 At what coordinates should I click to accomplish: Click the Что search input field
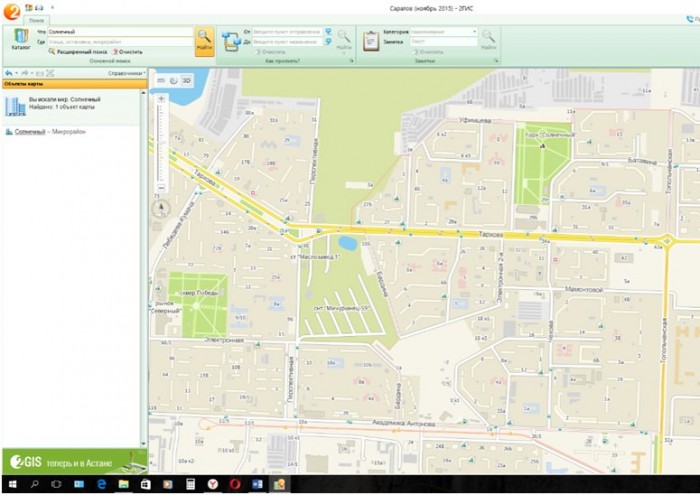point(118,32)
